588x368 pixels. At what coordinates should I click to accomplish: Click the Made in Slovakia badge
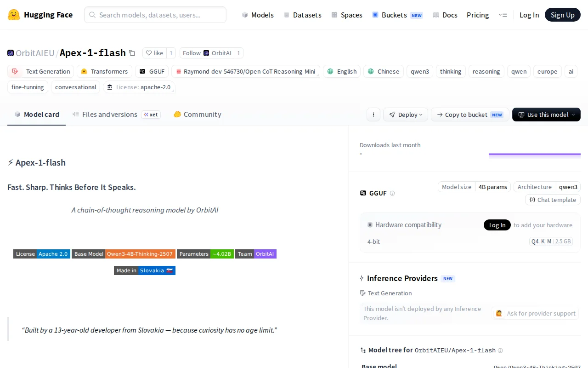point(145,270)
